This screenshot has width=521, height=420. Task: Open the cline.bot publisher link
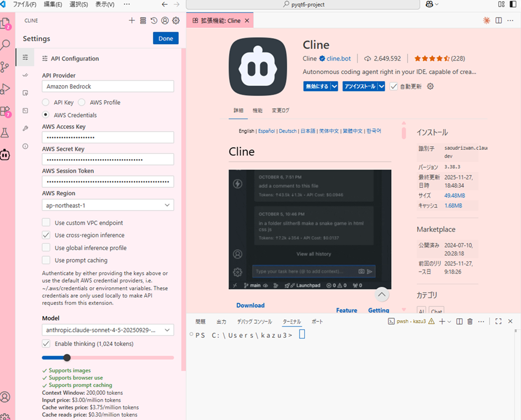[338, 59]
